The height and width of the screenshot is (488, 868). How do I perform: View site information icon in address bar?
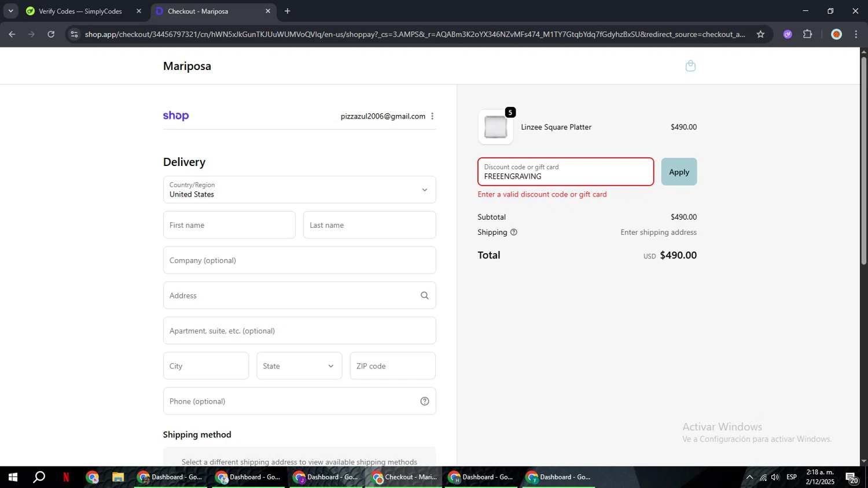[73, 34]
